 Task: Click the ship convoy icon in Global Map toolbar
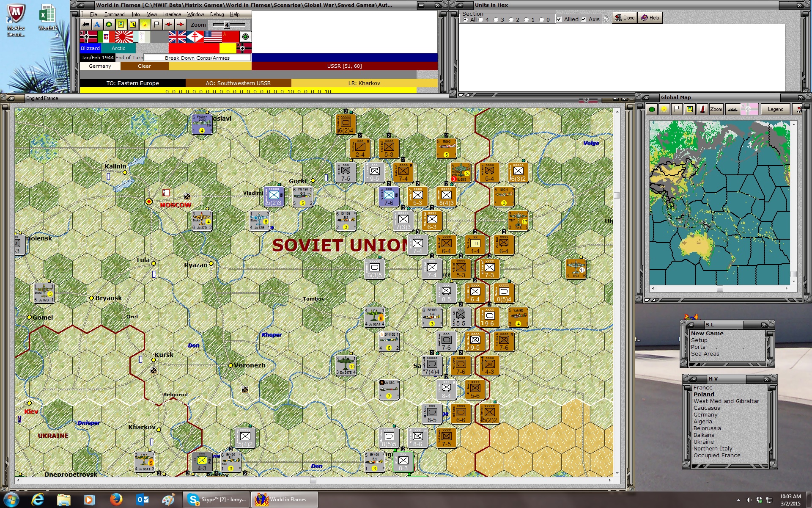pyautogui.click(x=732, y=109)
